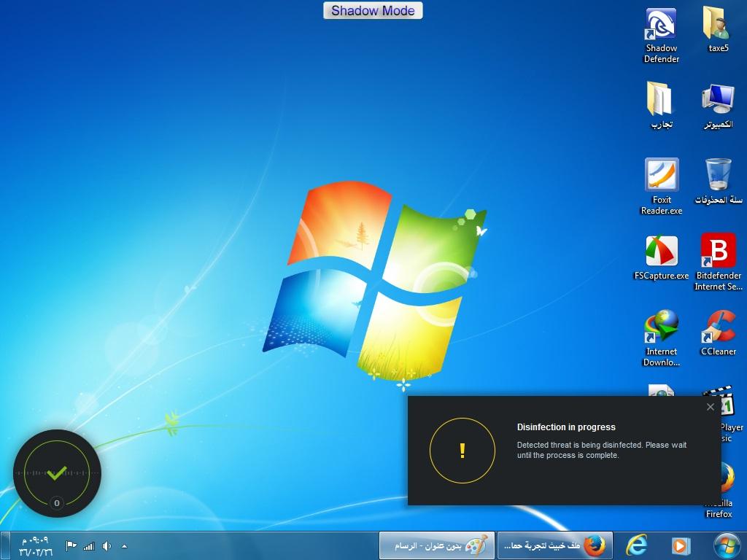Launch Foxit Reader.exe from desktop
This screenshot has height=560, width=747.
point(661,187)
